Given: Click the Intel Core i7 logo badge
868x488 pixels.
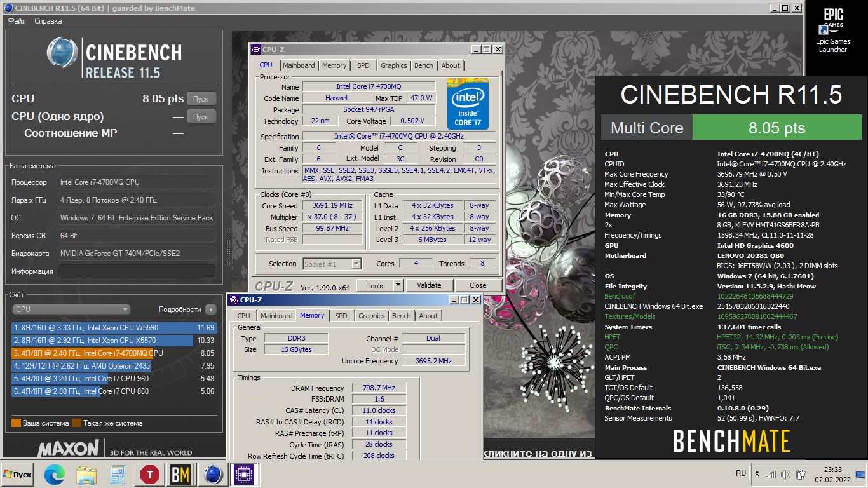Looking at the screenshot, I should click(x=468, y=104).
